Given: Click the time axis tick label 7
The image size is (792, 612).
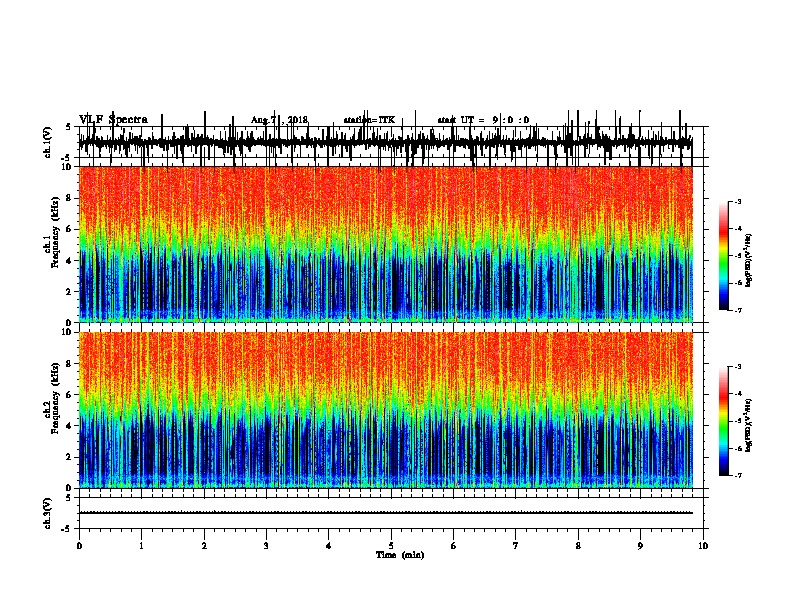Looking at the screenshot, I should coord(516,546).
